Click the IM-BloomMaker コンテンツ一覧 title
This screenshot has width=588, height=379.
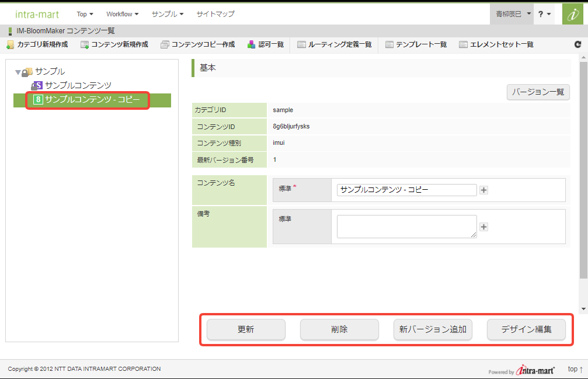(x=65, y=31)
